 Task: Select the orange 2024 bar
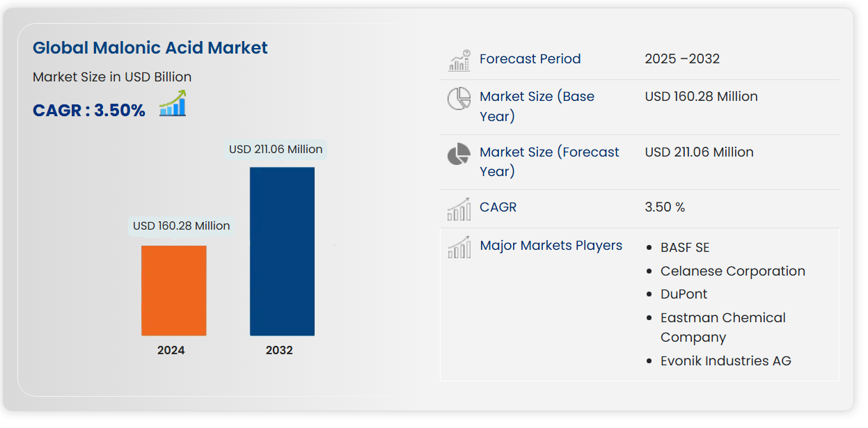174,291
